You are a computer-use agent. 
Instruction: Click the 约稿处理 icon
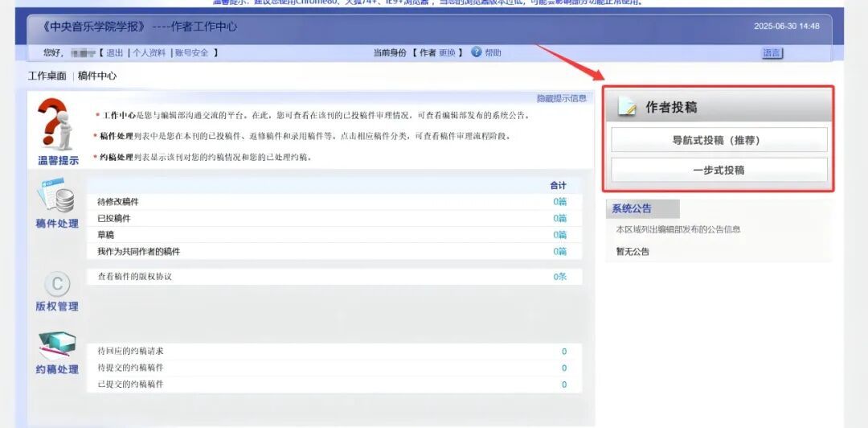tap(57, 344)
